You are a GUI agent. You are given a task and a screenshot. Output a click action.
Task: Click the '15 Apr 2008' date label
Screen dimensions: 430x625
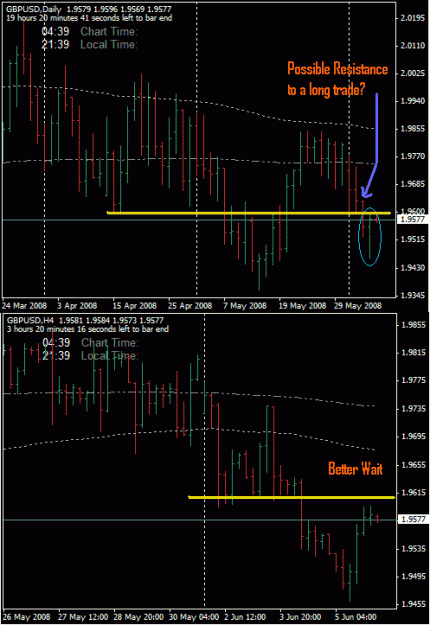pyautogui.click(x=134, y=306)
